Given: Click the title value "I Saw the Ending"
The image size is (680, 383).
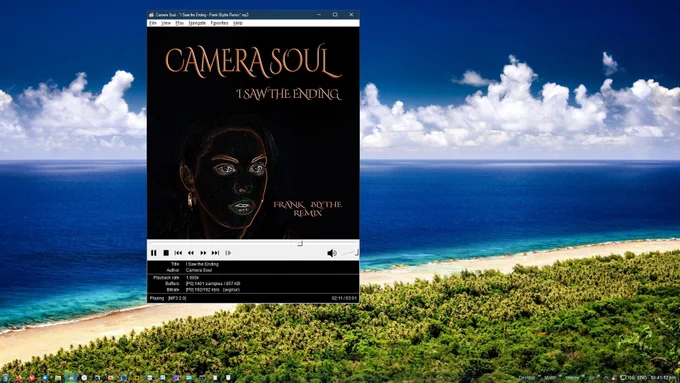Looking at the screenshot, I should pos(202,264).
